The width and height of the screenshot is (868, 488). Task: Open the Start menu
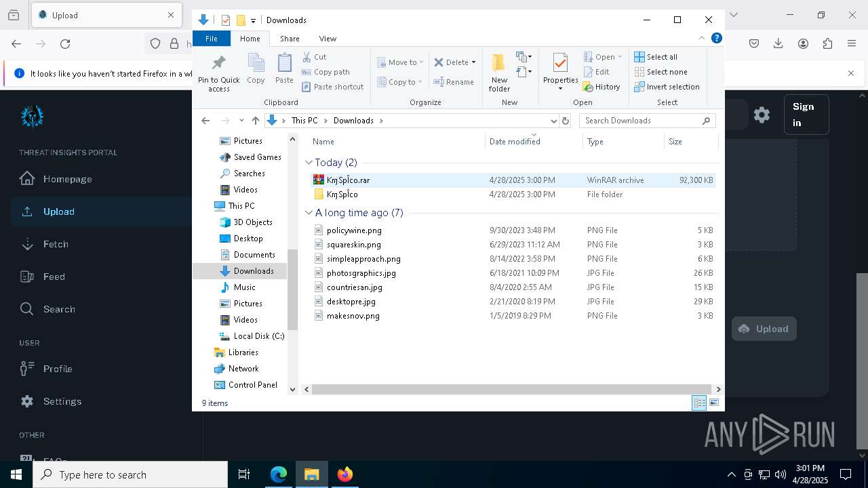pyautogui.click(x=16, y=474)
